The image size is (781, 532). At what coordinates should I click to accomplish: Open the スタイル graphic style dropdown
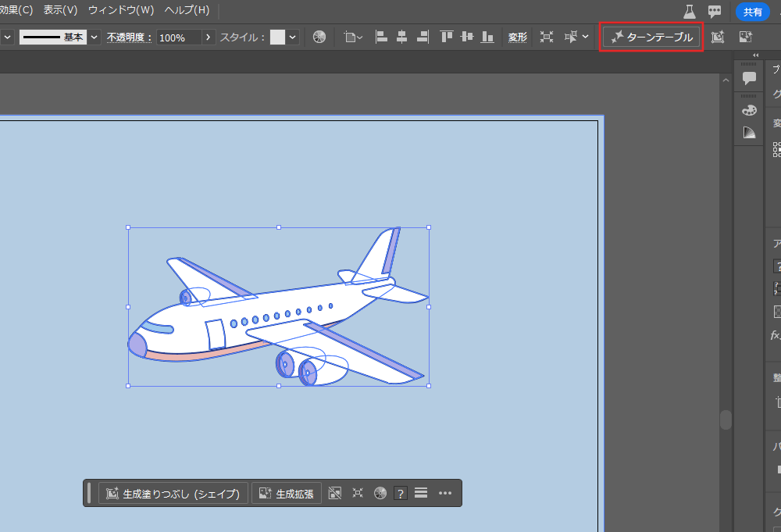293,37
